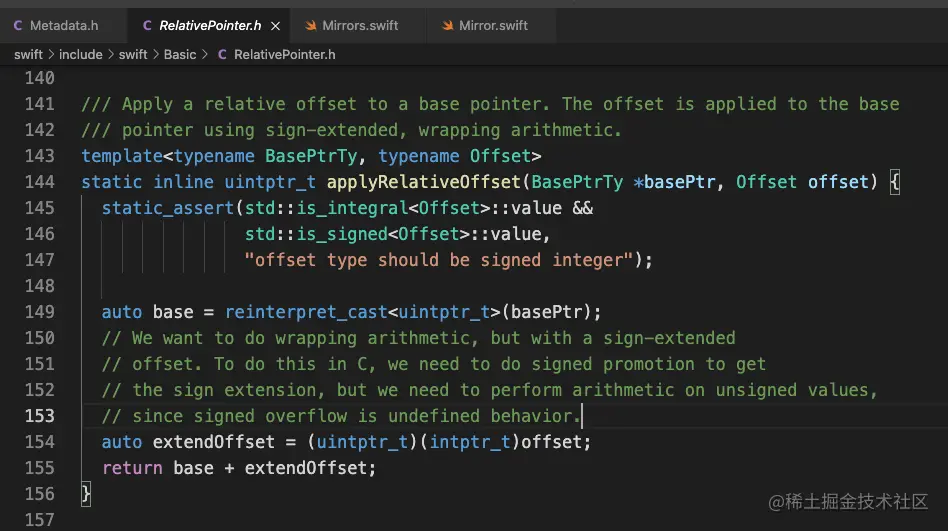The height and width of the screenshot is (531, 948).
Task: Click 'uintptr_t' return type on line 144
Action: (270, 182)
